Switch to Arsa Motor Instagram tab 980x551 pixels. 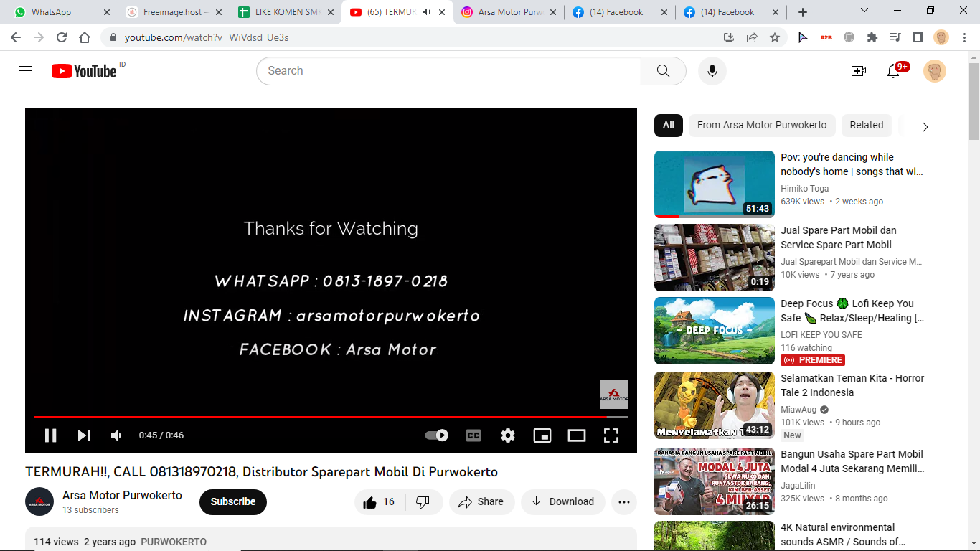[509, 12]
